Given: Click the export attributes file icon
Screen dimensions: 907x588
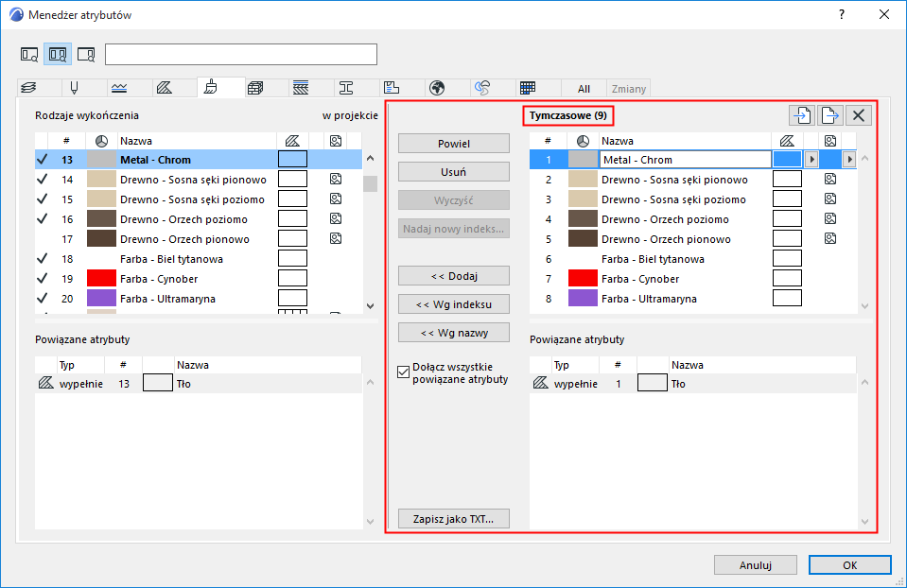Looking at the screenshot, I should (830, 115).
